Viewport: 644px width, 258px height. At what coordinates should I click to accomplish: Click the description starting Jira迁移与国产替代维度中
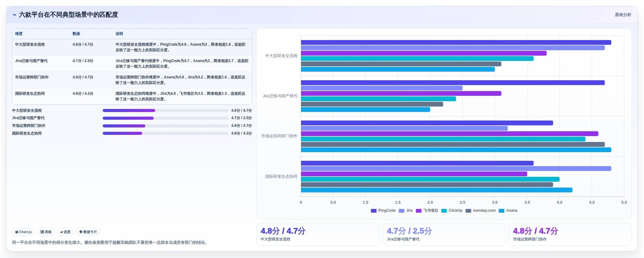point(182,64)
